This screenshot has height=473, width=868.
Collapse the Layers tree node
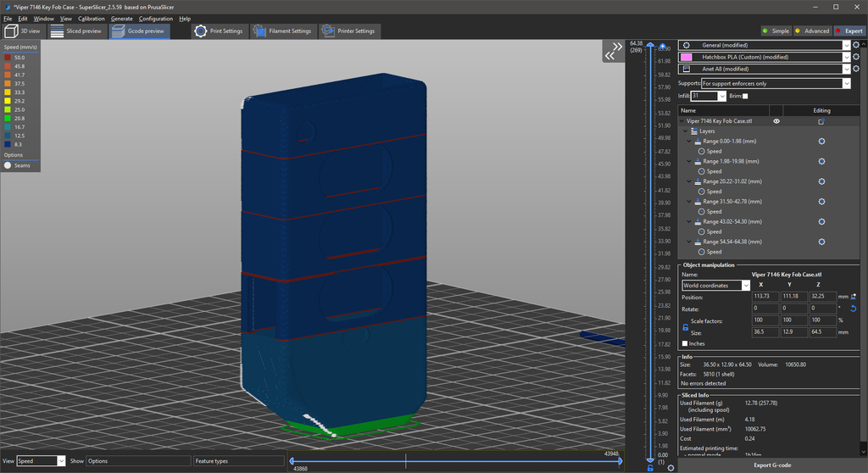click(686, 131)
